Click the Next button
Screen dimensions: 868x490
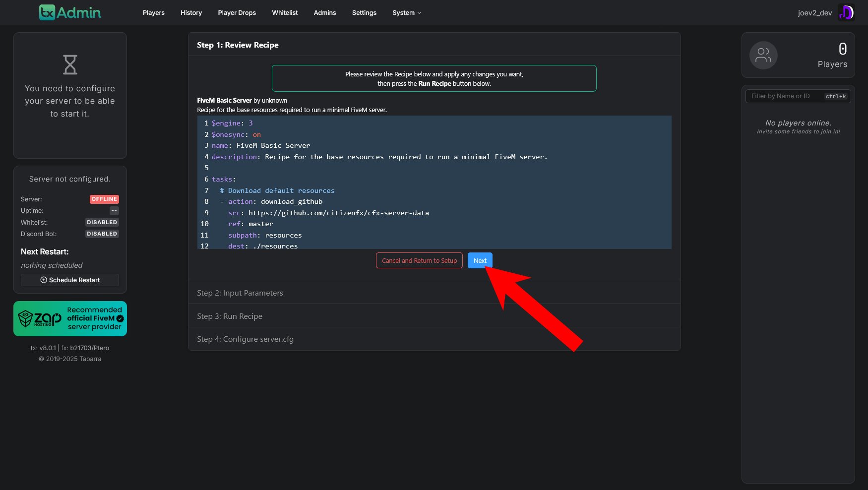pos(480,260)
